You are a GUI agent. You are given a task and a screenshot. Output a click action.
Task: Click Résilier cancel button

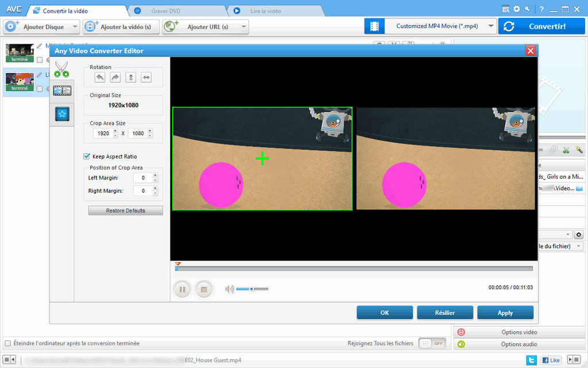coord(445,313)
